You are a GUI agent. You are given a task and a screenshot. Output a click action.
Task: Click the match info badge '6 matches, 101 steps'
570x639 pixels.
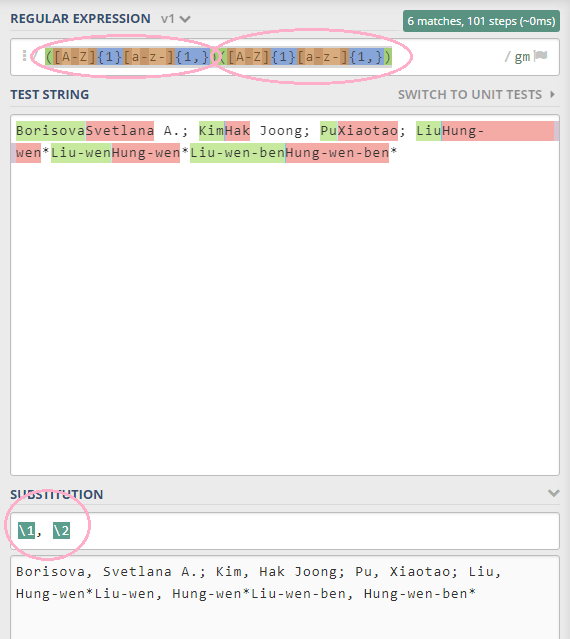click(x=481, y=21)
